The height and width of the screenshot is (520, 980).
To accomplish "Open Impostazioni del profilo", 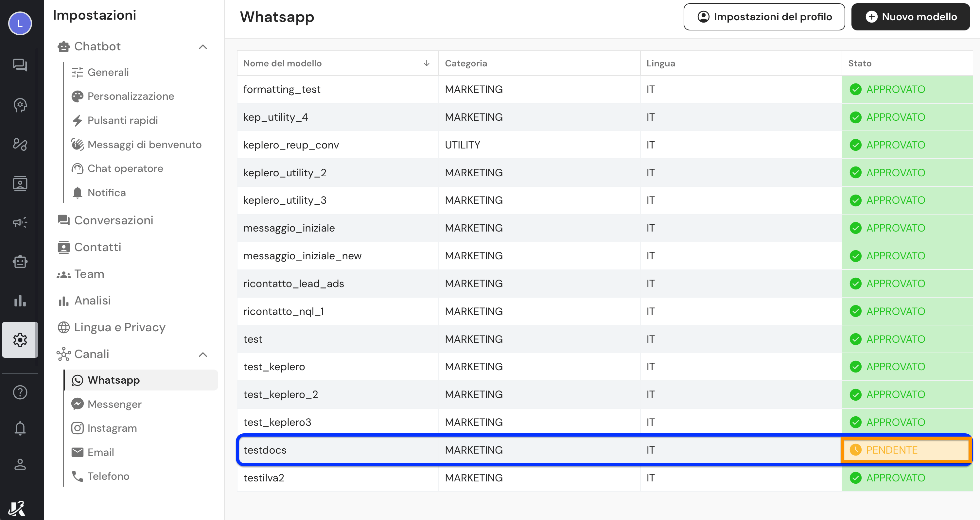I will click(764, 17).
